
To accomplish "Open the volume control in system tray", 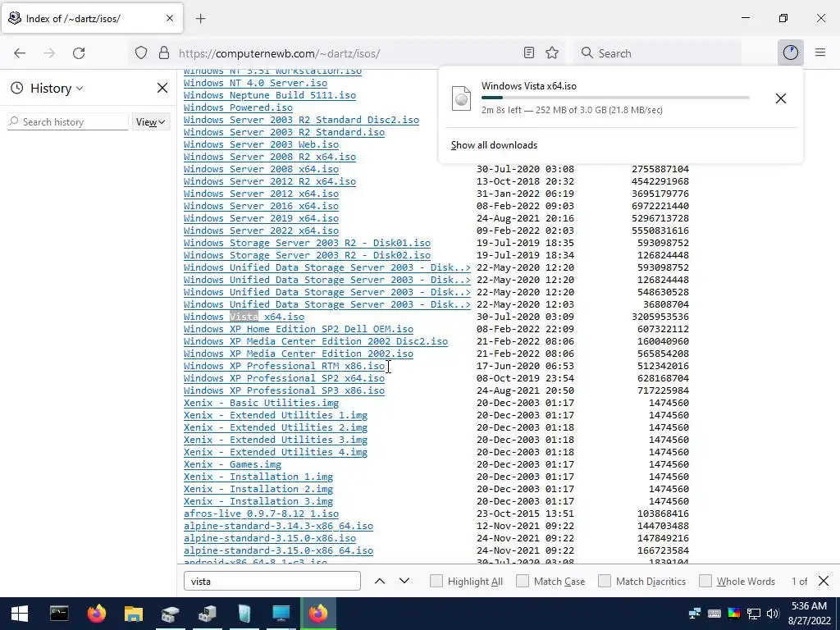I will tap(772, 614).
